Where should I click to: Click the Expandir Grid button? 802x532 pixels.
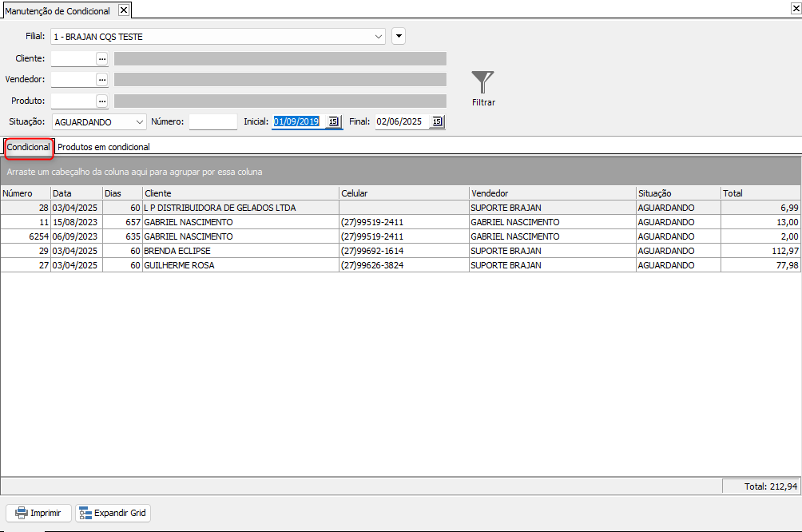point(113,513)
